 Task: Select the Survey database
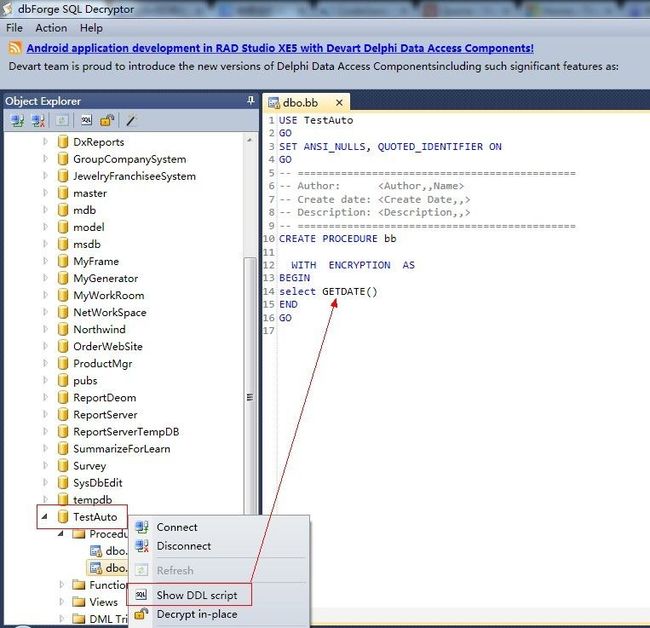coord(90,466)
